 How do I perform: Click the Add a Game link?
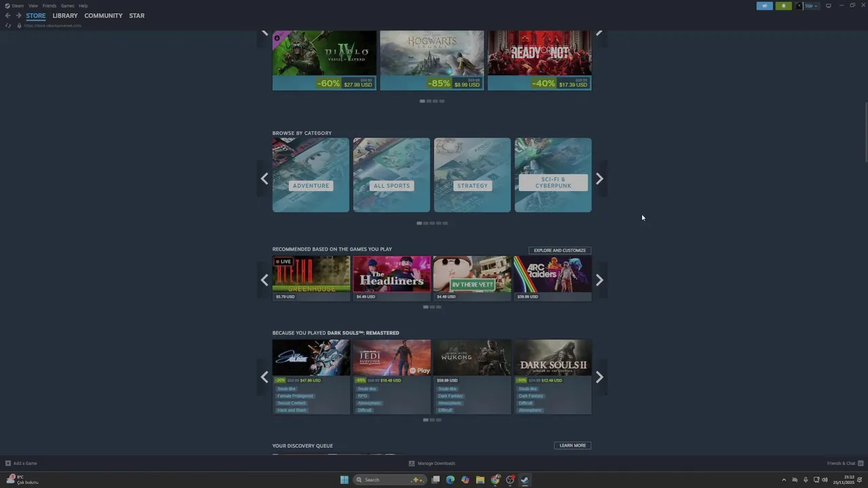[25, 464]
